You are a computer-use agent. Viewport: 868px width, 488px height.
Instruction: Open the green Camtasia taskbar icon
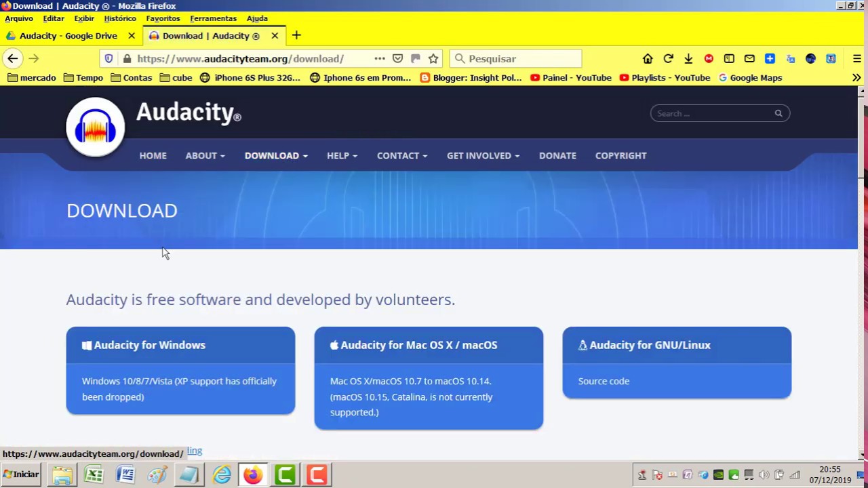click(x=285, y=474)
